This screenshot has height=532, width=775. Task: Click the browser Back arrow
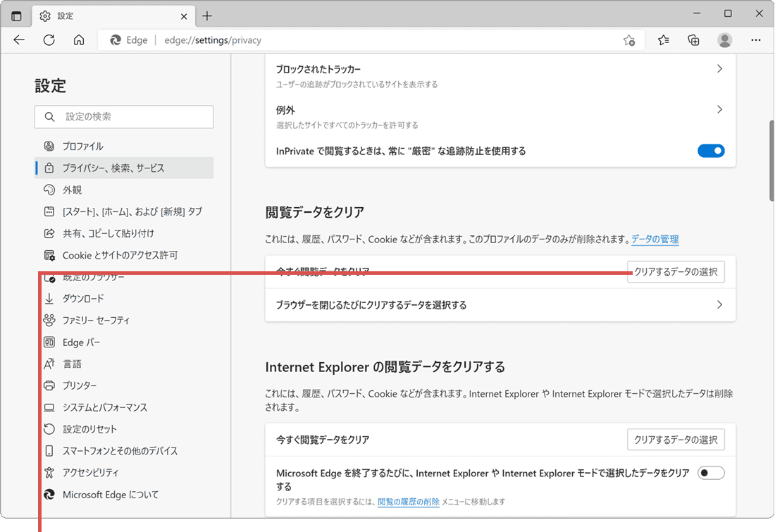pyautogui.click(x=19, y=40)
